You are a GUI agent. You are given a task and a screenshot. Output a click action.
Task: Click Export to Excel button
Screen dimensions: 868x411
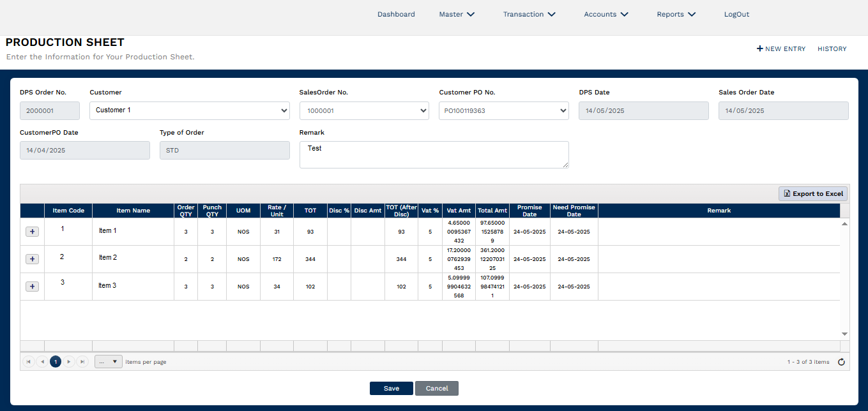813,193
